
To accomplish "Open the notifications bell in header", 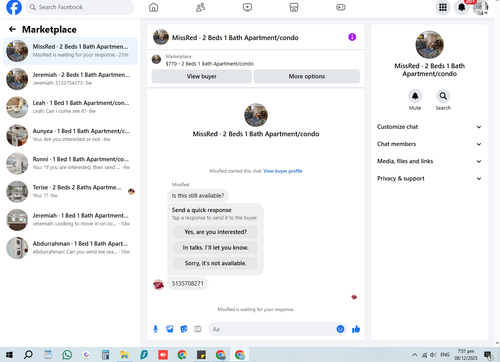I will point(461,7).
